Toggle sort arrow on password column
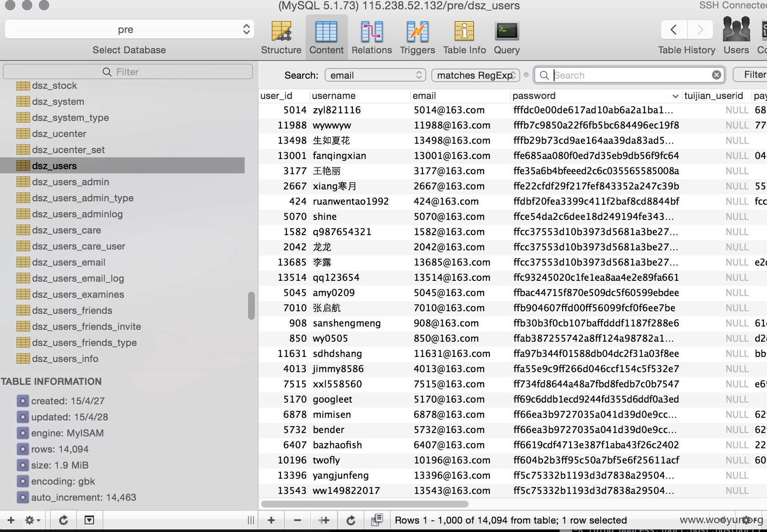Viewport: 767px width, 532px height. [x=675, y=96]
